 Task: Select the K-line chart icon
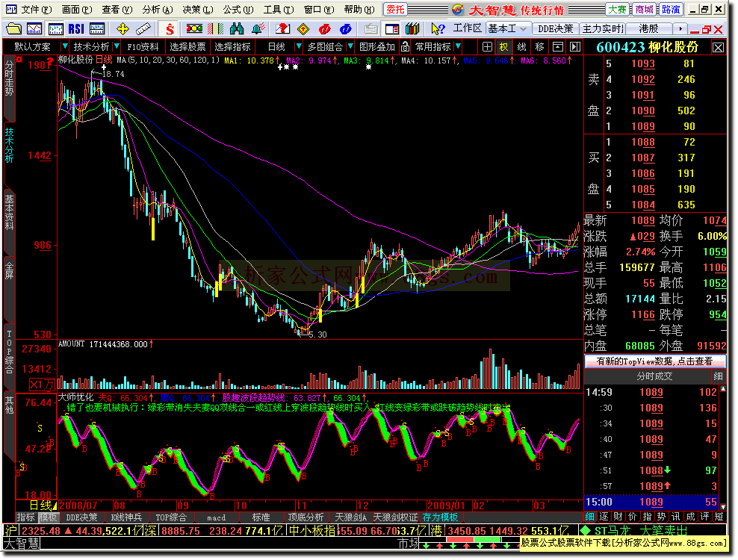point(55,29)
